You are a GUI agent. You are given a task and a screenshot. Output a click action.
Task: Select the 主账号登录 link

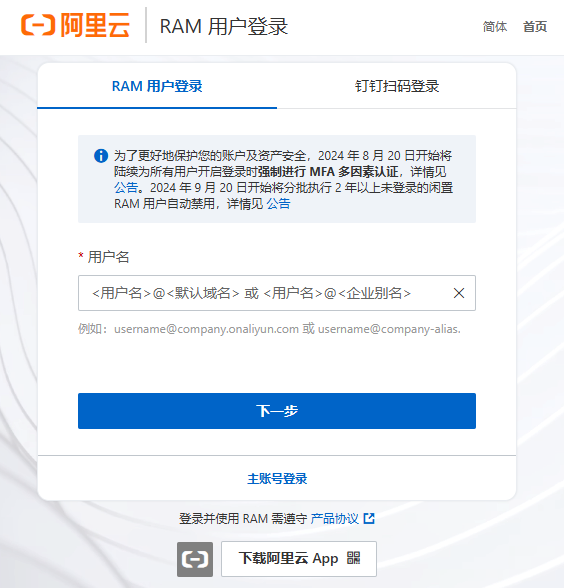coord(277,479)
